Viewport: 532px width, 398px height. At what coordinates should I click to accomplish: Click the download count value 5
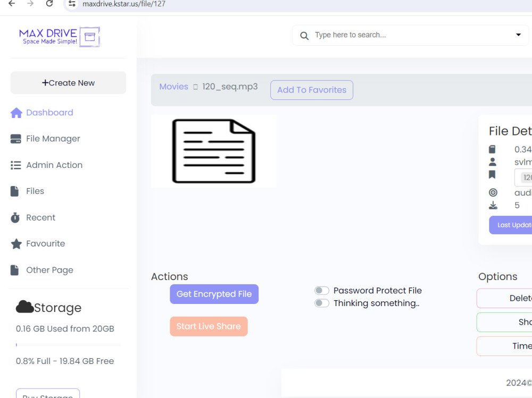pyautogui.click(x=517, y=205)
